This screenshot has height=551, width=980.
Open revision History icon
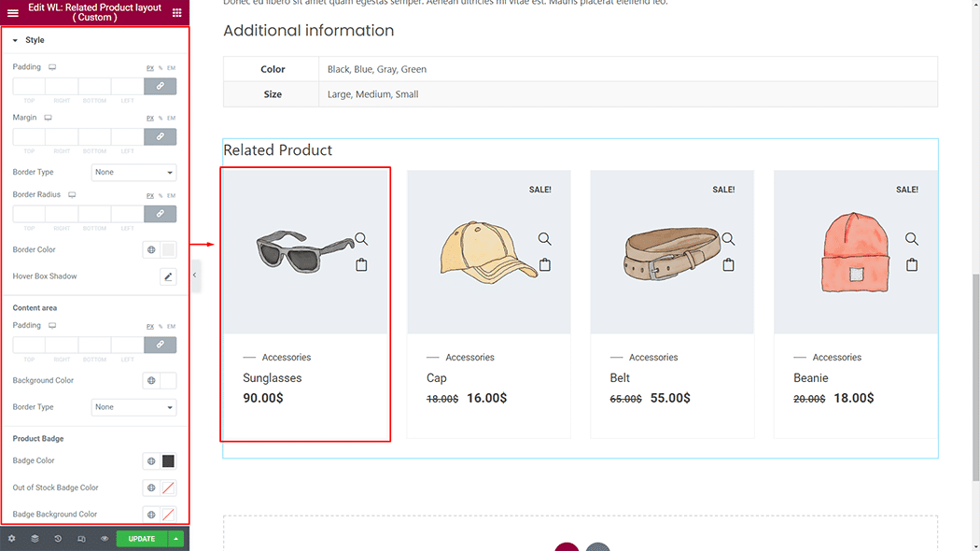tap(58, 539)
